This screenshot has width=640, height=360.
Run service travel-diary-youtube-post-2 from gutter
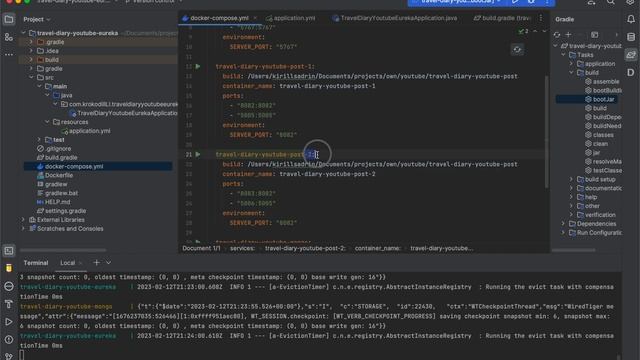point(198,154)
